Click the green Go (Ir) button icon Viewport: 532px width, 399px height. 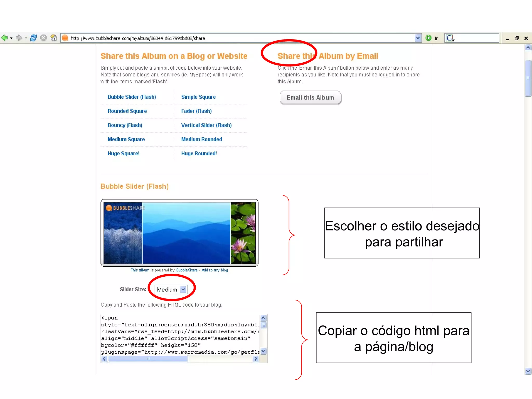click(x=428, y=38)
